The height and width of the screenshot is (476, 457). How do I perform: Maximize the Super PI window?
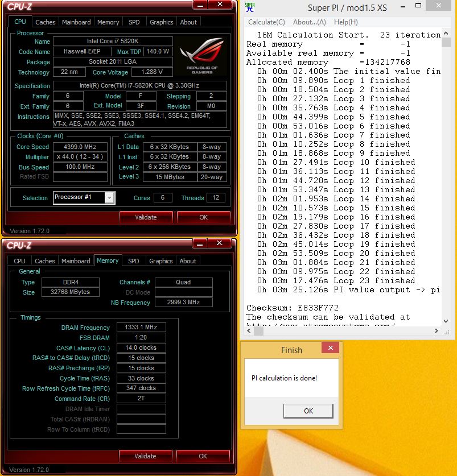(418, 6)
